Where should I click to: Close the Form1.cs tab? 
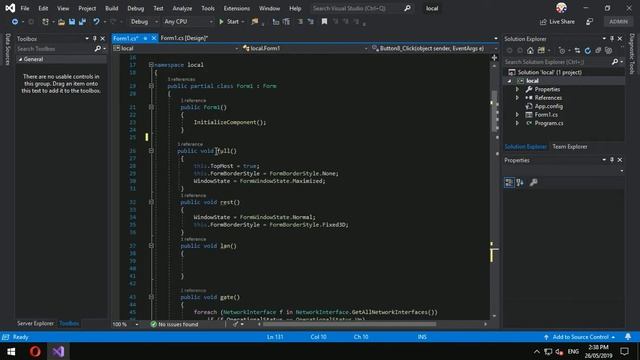click(154, 38)
